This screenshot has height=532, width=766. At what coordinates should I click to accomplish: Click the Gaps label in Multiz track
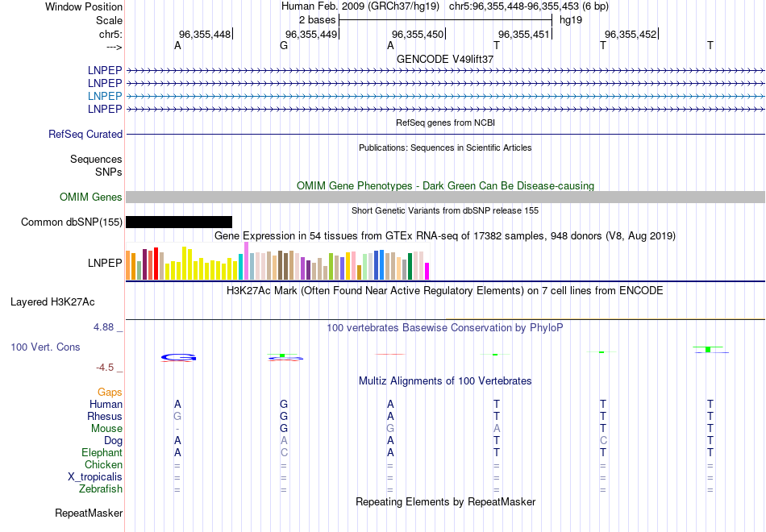tap(110, 393)
